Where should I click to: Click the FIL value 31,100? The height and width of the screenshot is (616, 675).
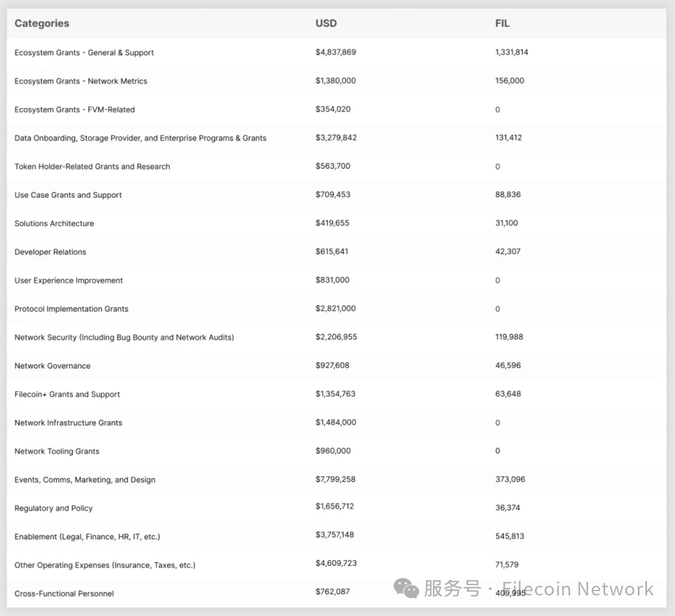pyautogui.click(x=506, y=223)
